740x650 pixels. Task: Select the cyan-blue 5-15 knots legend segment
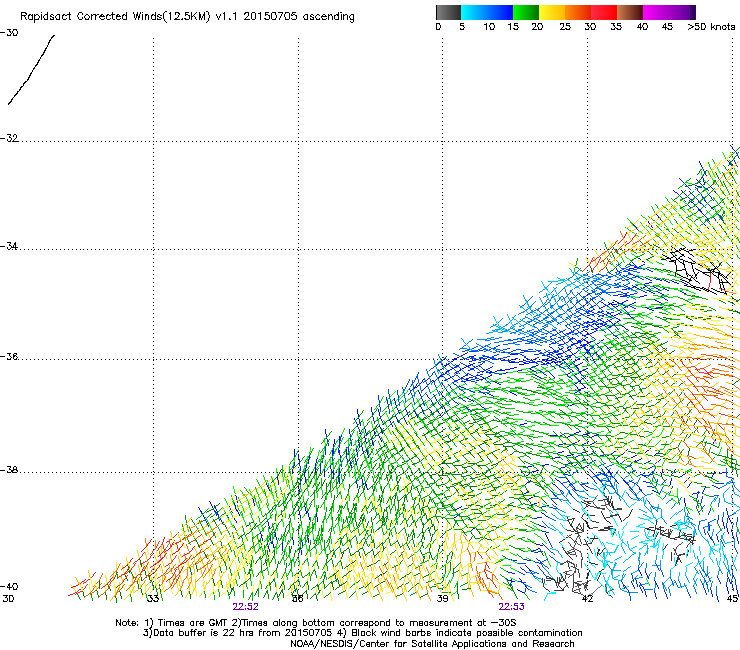(x=487, y=12)
